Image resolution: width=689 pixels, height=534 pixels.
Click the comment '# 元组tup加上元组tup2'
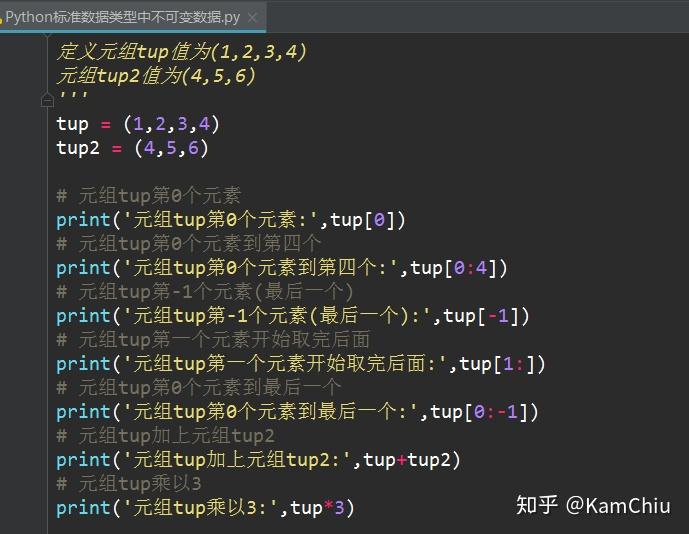click(x=166, y=436)
